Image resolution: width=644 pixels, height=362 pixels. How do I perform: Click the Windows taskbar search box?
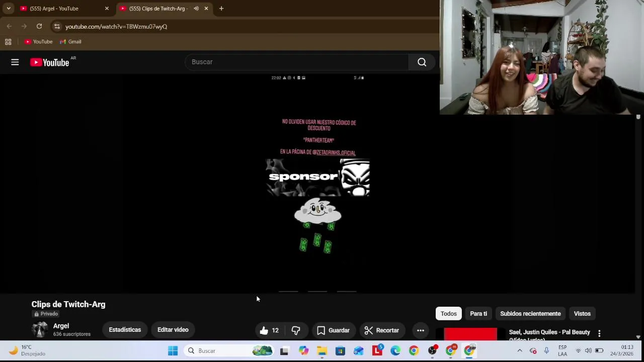(x=229, y=351)
